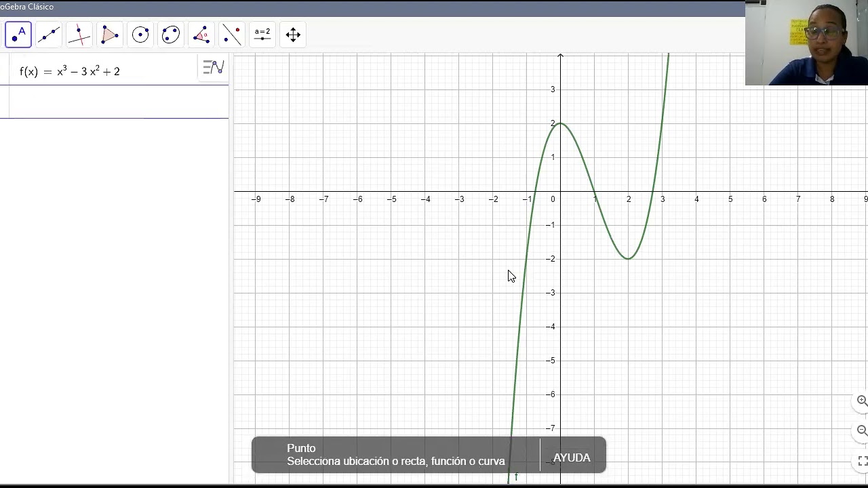
Task: Click the y-axis label -5
Action: tap(551, 361)
